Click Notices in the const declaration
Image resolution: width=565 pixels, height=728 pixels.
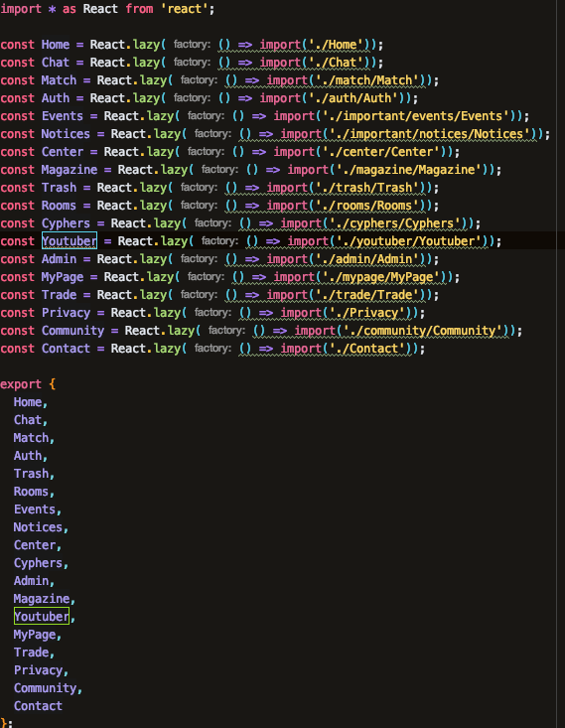pyautogui.click(x=66, y=134)
